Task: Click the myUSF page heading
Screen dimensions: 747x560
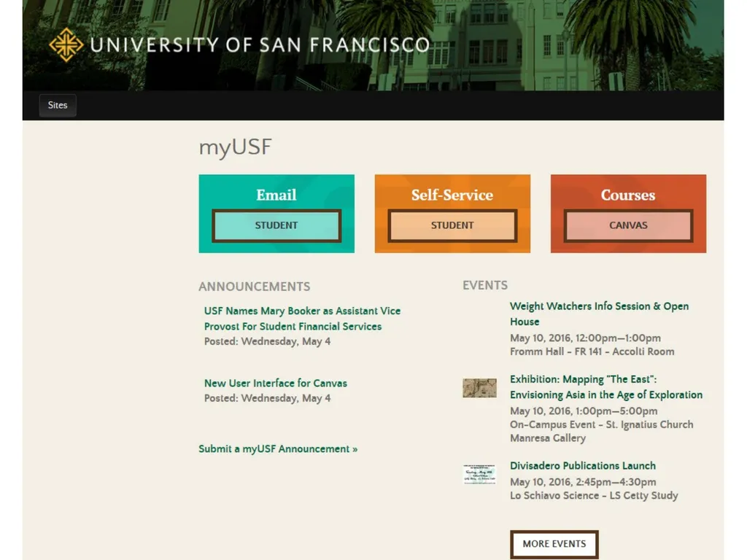Action: click(x=235, y=147)
